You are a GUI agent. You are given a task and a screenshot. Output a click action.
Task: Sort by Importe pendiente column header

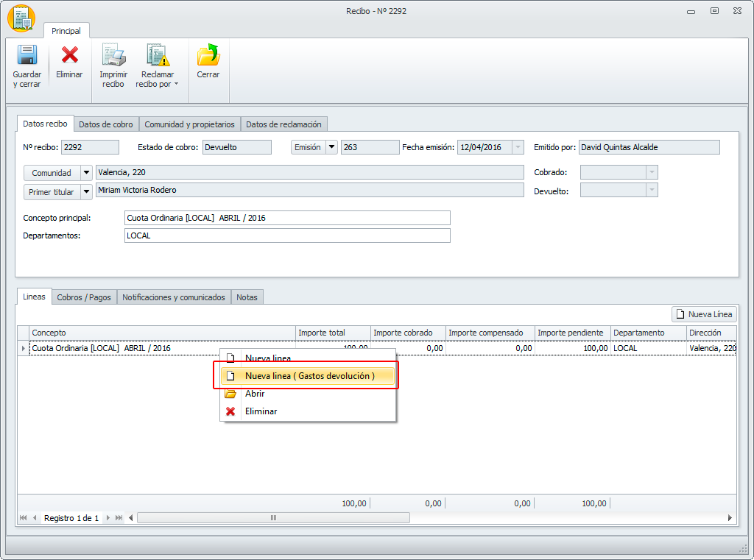573,333
